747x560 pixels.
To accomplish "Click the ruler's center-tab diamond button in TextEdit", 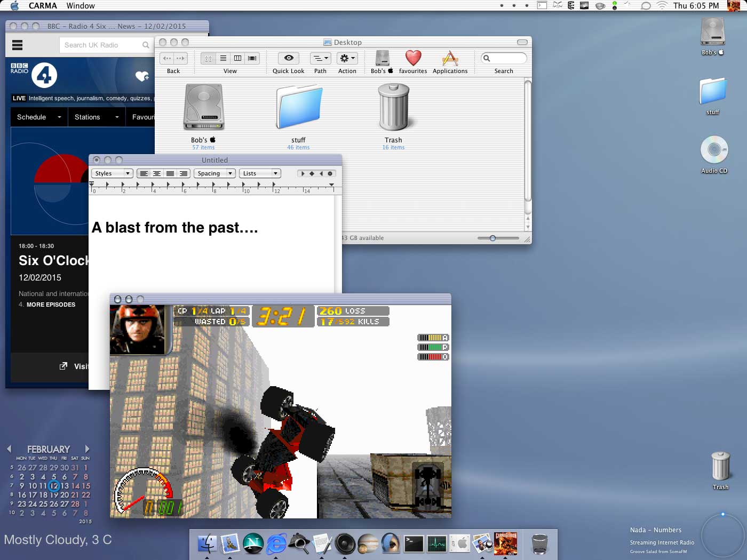I will 312,173.
